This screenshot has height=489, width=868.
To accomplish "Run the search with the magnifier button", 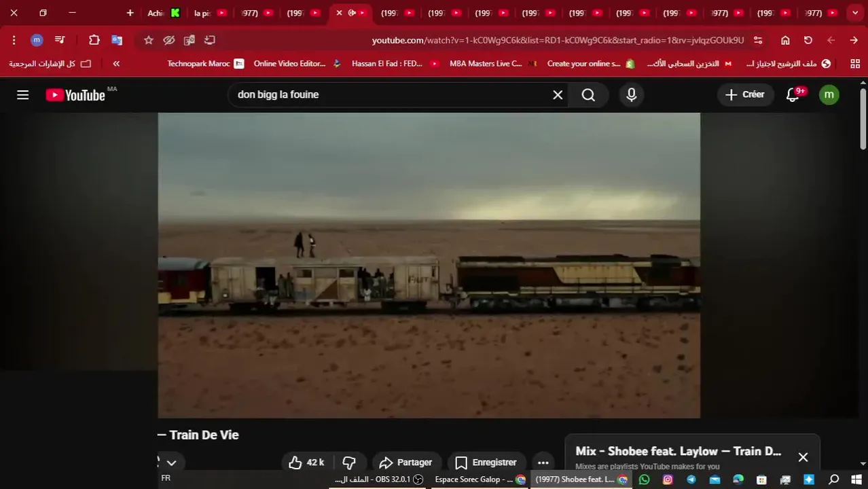I will 588,95.
